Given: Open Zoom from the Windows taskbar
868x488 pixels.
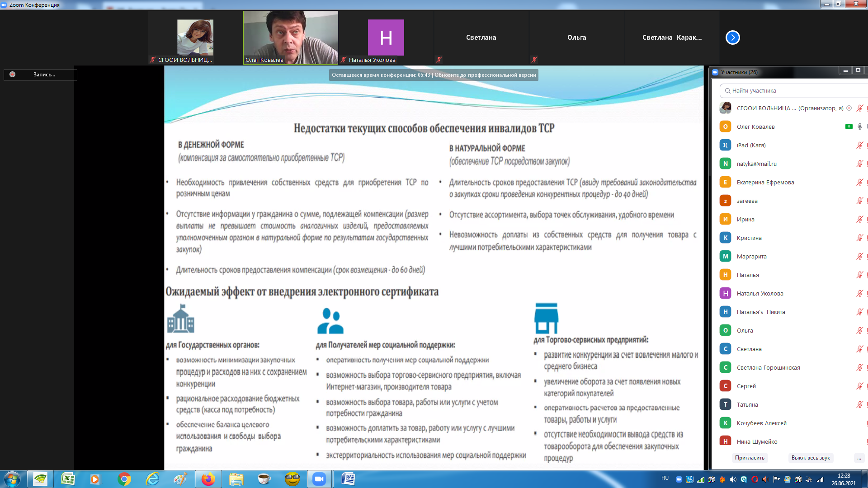Looking at the screenshot, I should pyautogui.click(x=319, y=479).
